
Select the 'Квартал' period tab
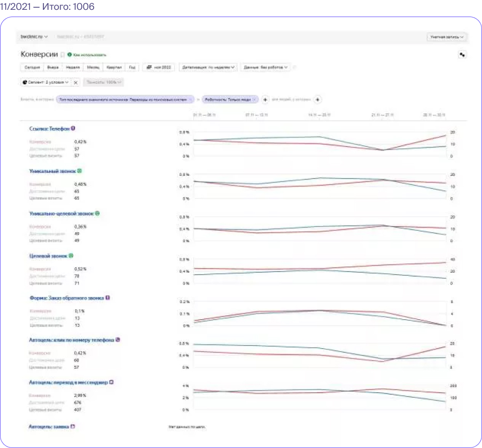pyautogui.click(x=114, y=67)
